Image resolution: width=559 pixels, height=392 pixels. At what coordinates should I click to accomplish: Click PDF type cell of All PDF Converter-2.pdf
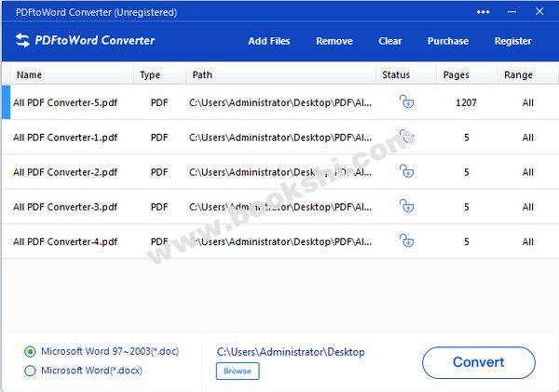159,172
